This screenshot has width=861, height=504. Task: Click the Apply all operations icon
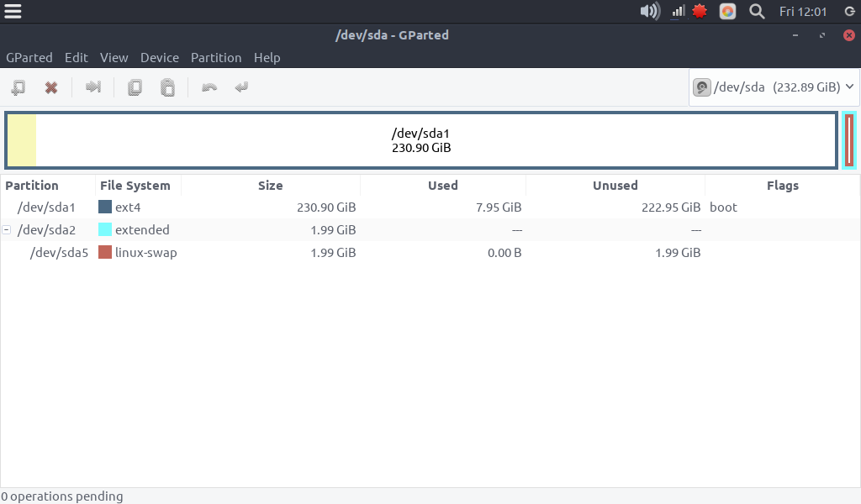(x=241, y=87)
